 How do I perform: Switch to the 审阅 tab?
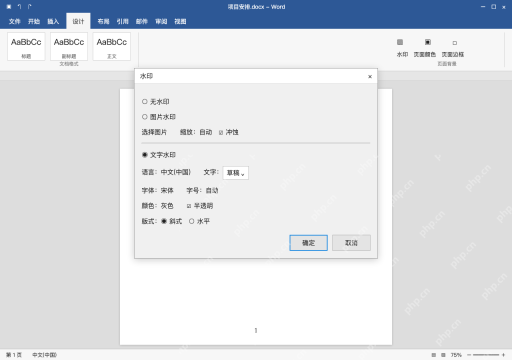[x=161, y=21]
